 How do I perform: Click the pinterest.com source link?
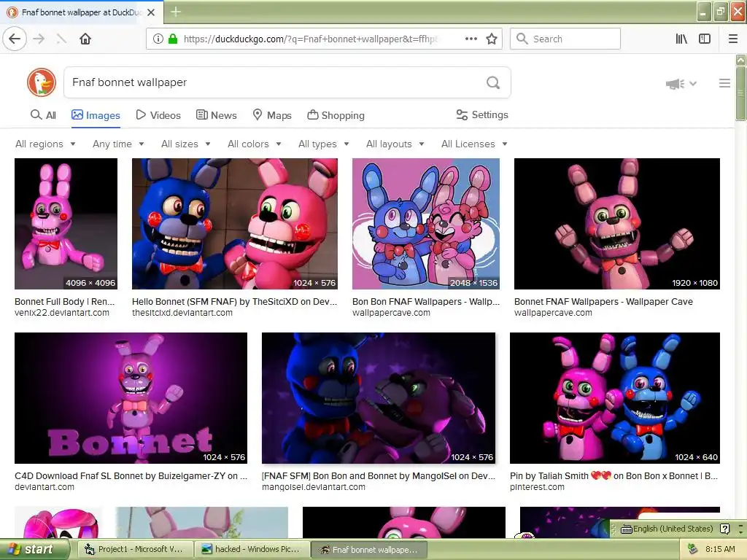[x=537, y=487]
